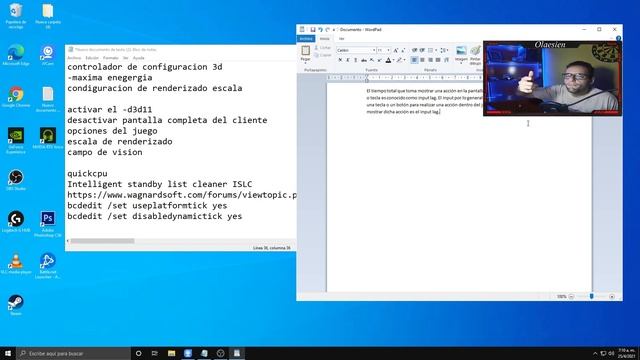Click the text highlight color pen icon
This screenshot has width=640, height=360.
tap(400, 60)
